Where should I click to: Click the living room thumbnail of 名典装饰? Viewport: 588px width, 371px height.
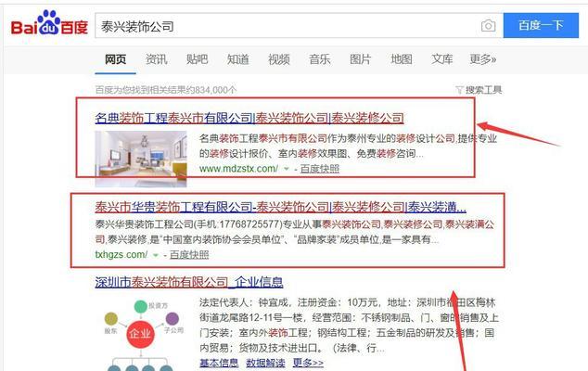click(x=141, y=159)
